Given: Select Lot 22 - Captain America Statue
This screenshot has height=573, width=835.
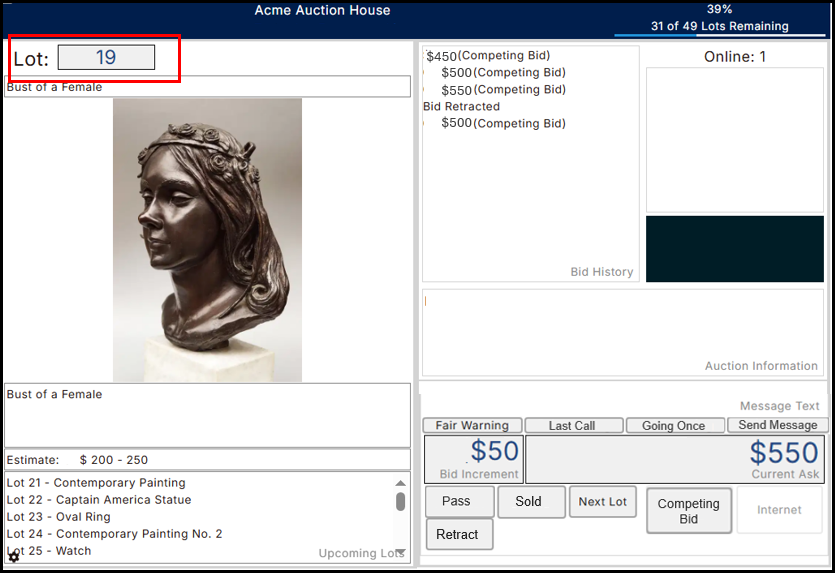Looking at the screenshot, I should point(99,500).
